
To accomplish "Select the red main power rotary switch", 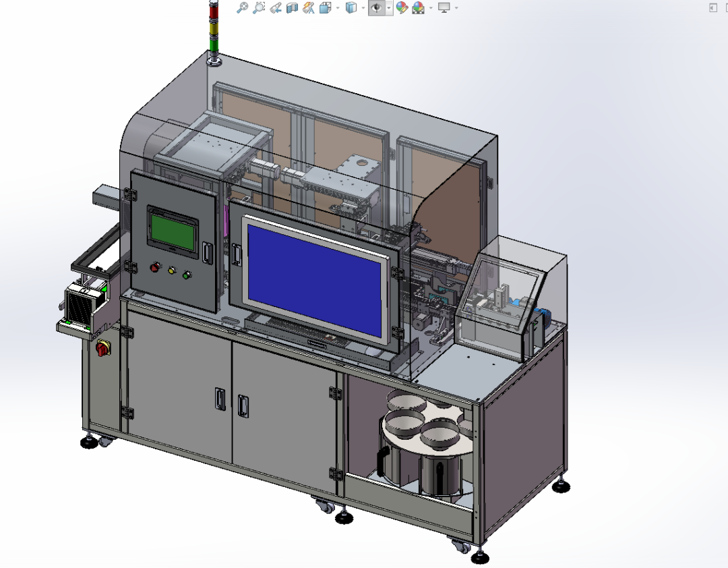I will 103,348.
